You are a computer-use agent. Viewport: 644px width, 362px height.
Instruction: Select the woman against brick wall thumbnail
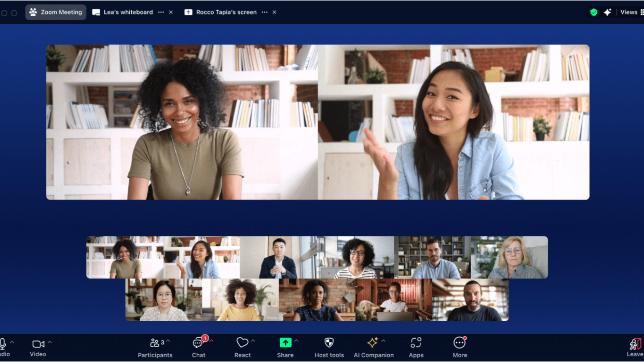click(317, 300)
